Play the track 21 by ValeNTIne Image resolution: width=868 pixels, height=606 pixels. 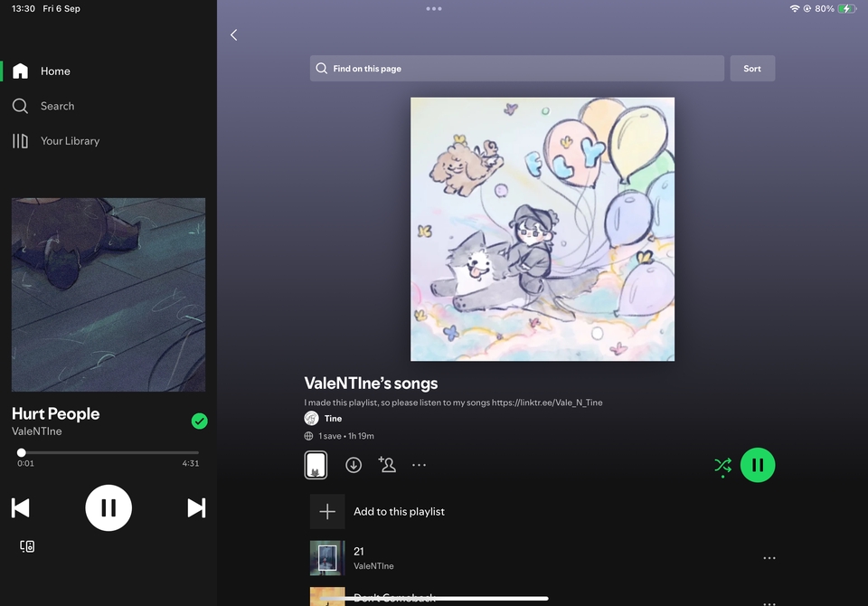[542, 558]
